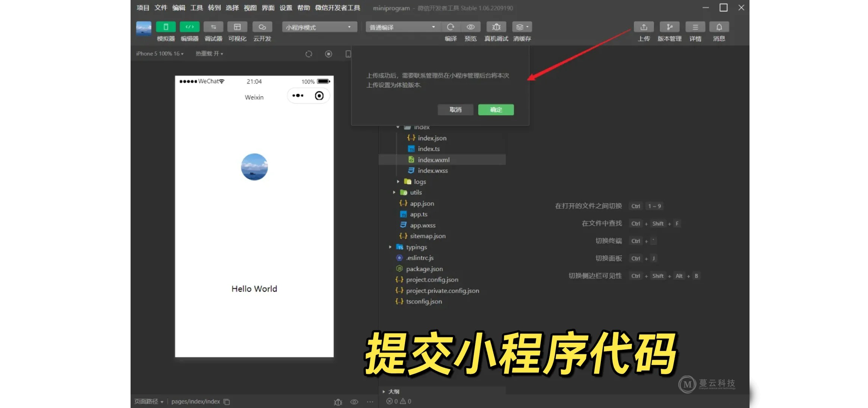Click the 上传 upload icon
Image resolution: width=868 pixels, height=408 pixels.
click(644, 27)
